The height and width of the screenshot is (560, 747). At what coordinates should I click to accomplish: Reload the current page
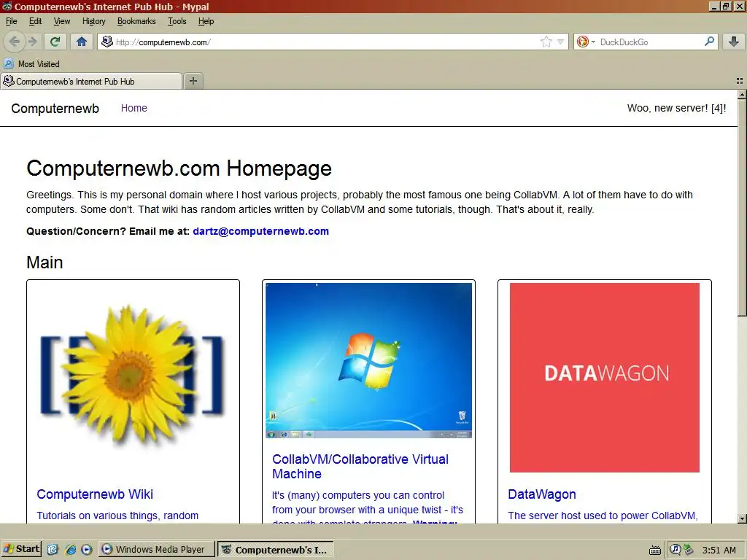(x=55, y=42)
